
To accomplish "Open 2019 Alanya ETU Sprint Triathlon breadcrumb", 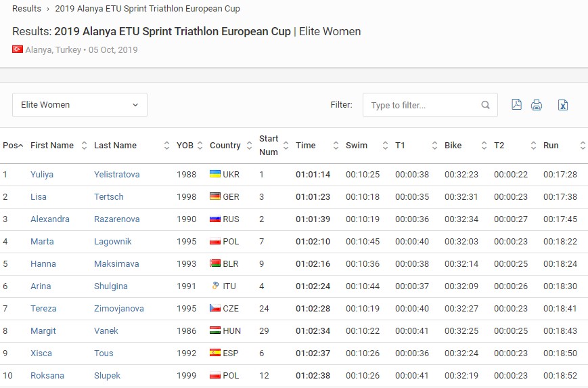I will 148,9.
